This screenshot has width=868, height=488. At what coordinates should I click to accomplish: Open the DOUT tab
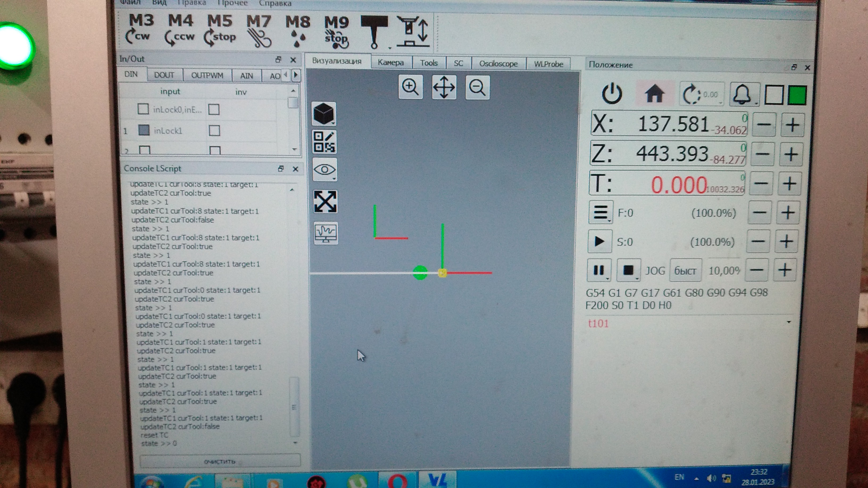(164, 75)
